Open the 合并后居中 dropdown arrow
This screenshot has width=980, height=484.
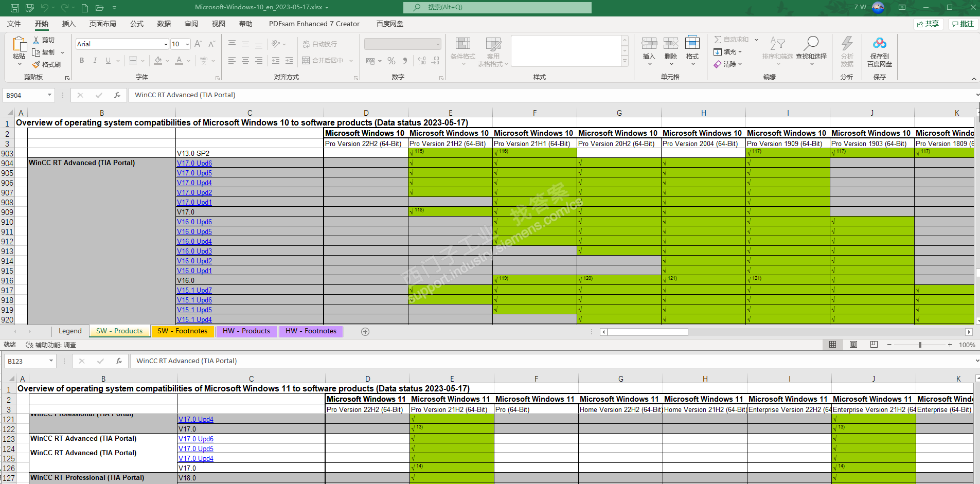(351, 61)
